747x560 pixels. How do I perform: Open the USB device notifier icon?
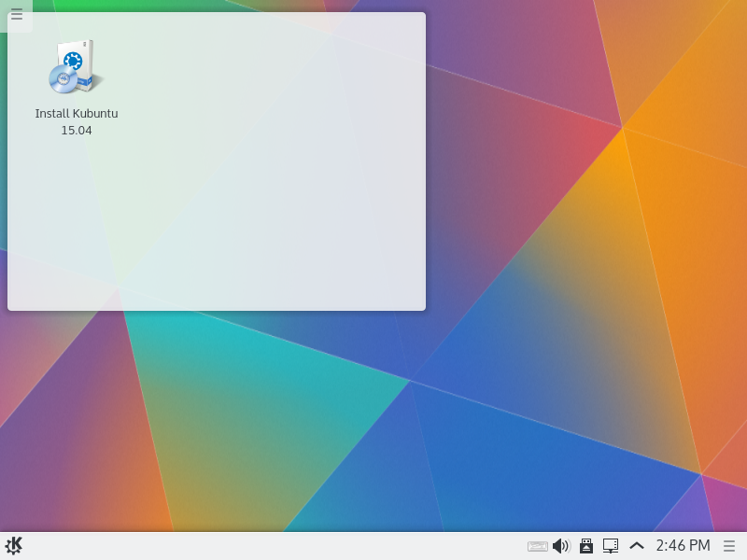click(x=586, y=546)
